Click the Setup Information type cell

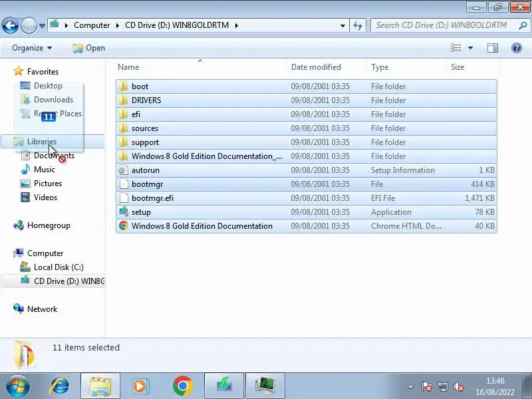point(403,170)
